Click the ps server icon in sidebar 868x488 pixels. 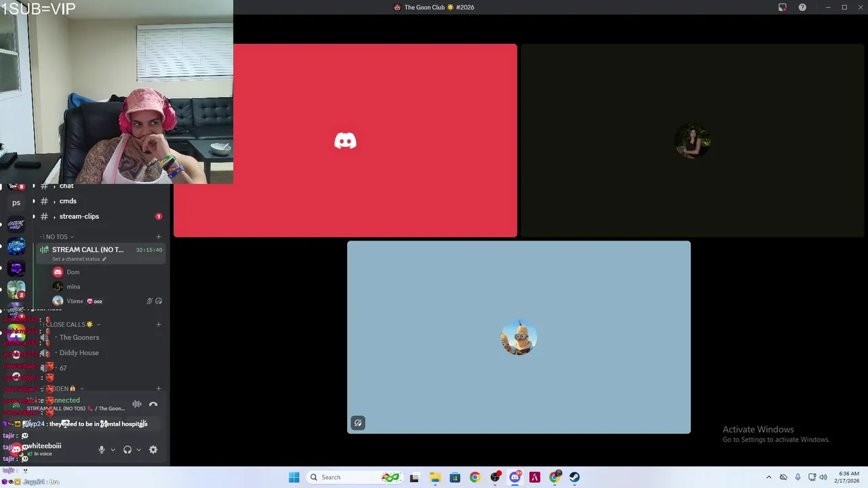[x=16, y=203]
